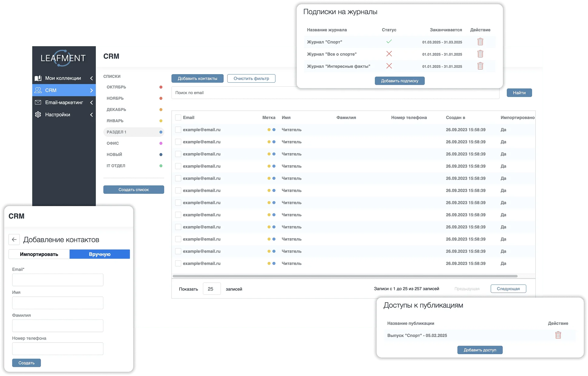Expand Настройки sidebar chevron
The width and height of the screenshot is (588, 376).
pyautogui.click(x=91, y=115)
